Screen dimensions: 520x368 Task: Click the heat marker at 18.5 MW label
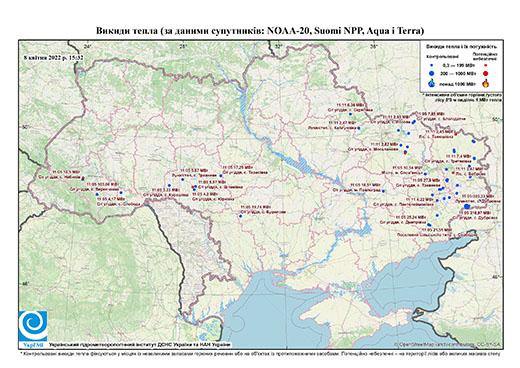pyautogui.click(x=82, y=178)
